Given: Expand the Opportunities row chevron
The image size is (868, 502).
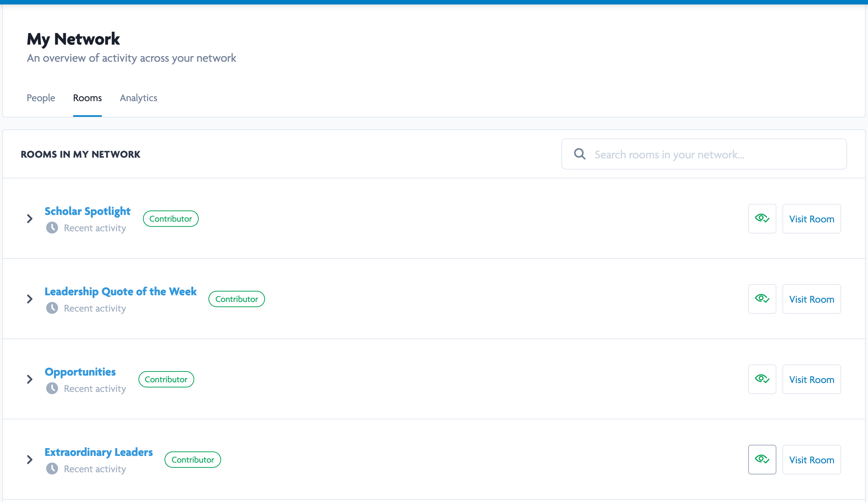Looking at the screenshot, I should click(30, 379).
